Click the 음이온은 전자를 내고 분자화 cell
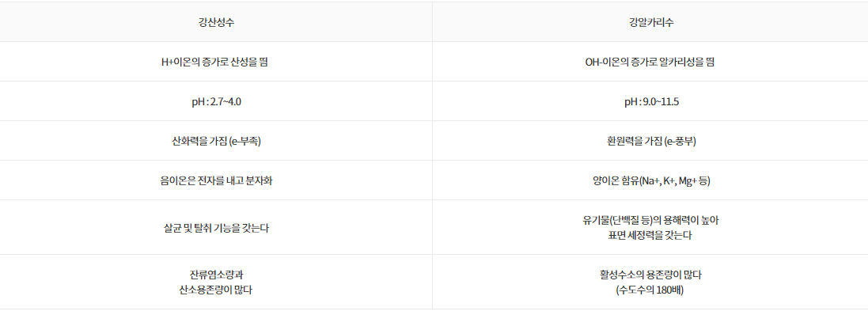This screenshot has width=868, height=311. pos(216,180)
